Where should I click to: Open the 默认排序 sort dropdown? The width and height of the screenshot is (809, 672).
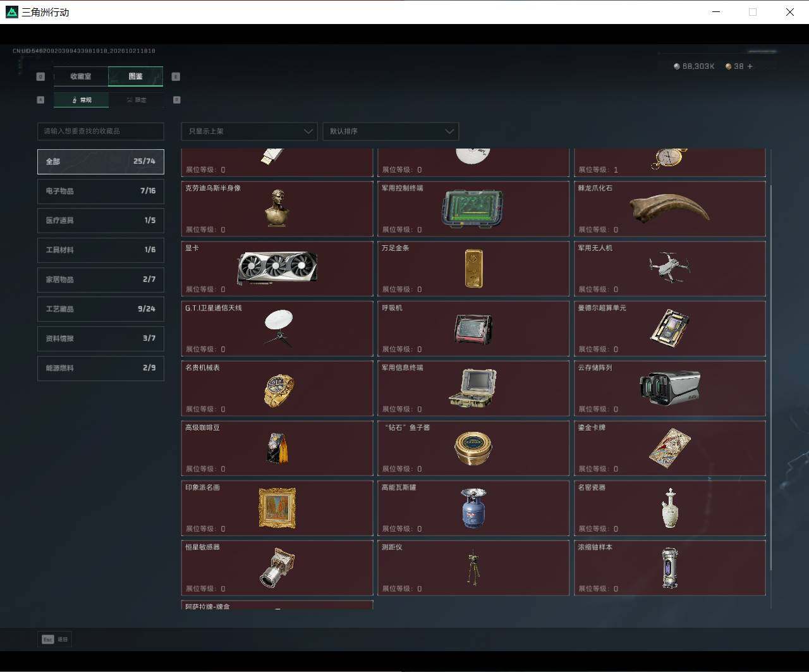tap(391, 131)
